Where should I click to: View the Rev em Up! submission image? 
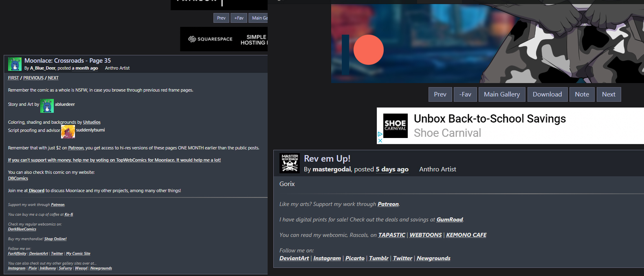[487, 43]
